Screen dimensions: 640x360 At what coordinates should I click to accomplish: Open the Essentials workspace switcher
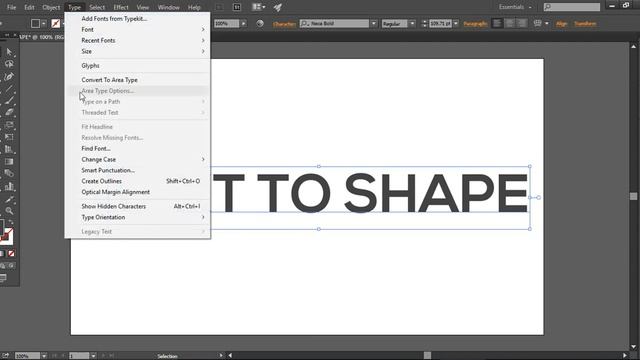point(515,7)
